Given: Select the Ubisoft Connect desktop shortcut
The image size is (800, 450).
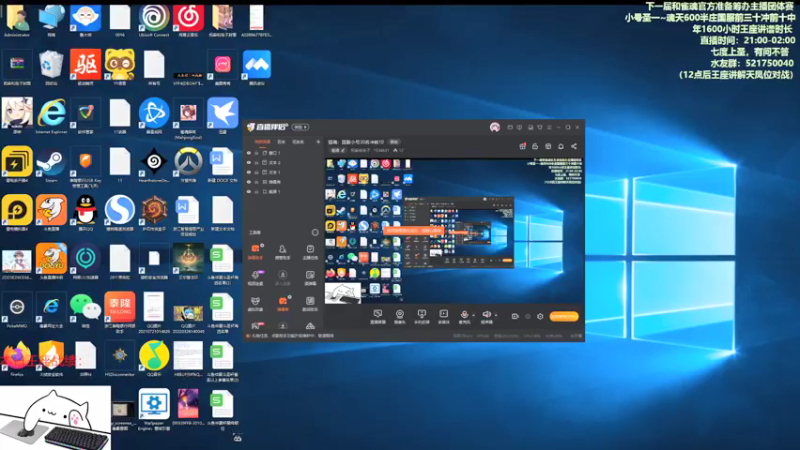Looking at the screenshot, I should click(154, 20).
